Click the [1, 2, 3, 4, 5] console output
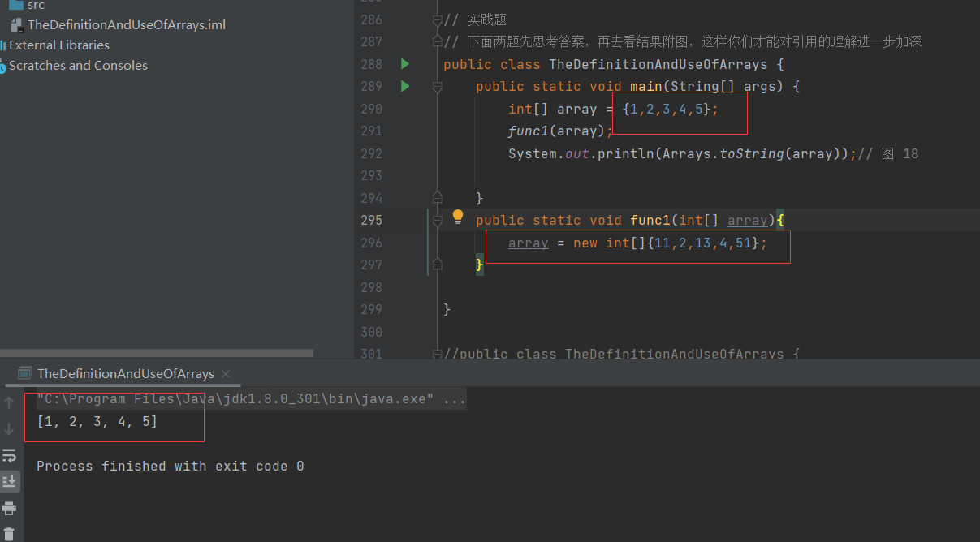The height and width of the screenshot is (542, 980). click(97, 422)
